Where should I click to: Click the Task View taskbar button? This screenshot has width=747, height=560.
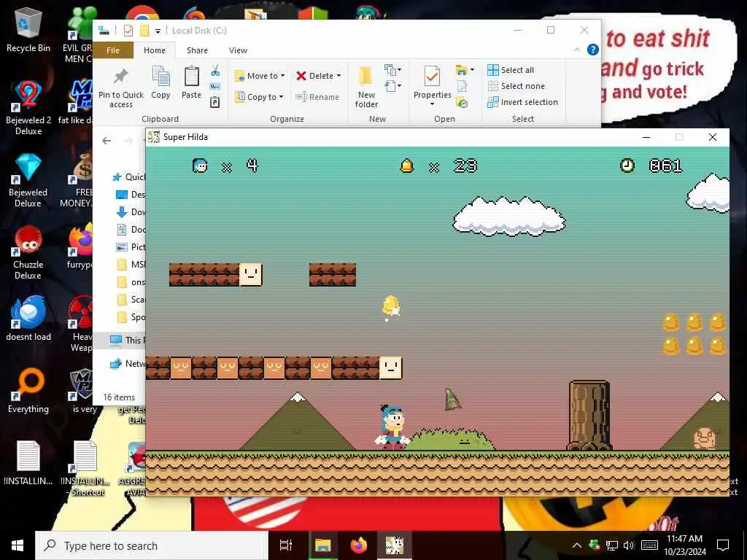click(x=286, y=545)
